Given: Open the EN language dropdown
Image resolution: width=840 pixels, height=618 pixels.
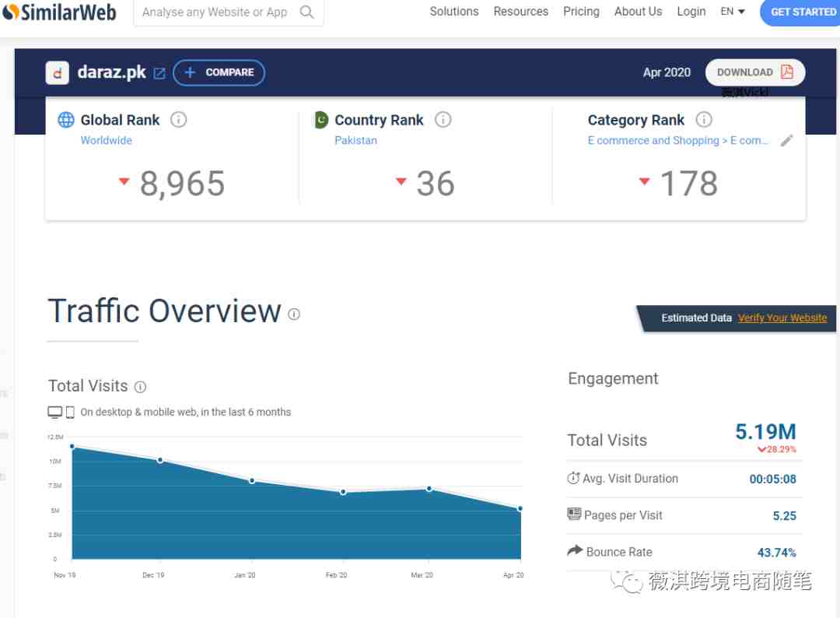Looking at the screenshot, I should (733, 11).
